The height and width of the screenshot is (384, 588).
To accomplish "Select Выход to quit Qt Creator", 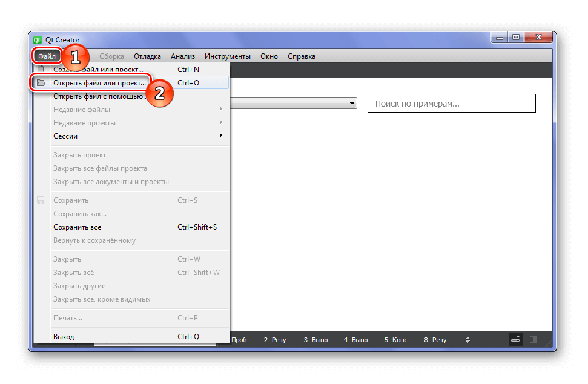I will [x=131, y=336].
